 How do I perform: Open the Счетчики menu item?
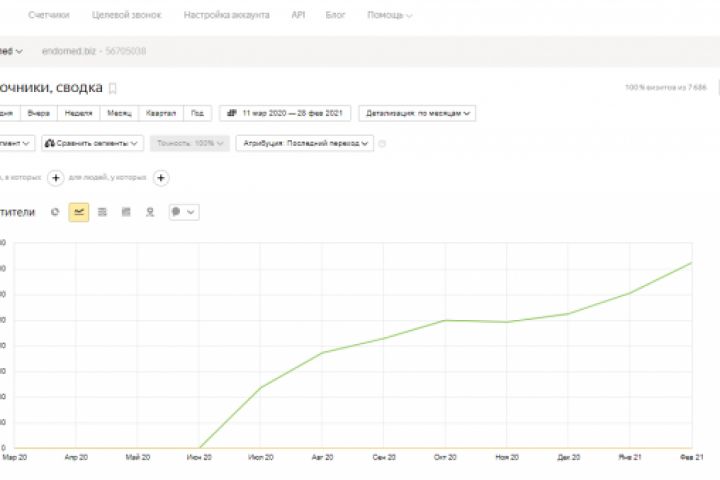coord(49,16)
